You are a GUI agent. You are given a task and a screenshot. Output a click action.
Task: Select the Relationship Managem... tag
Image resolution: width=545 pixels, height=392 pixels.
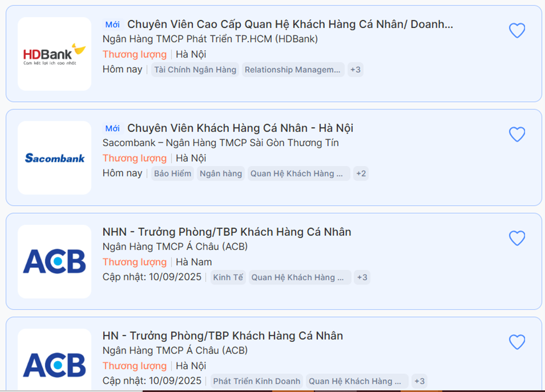[293, 69]
